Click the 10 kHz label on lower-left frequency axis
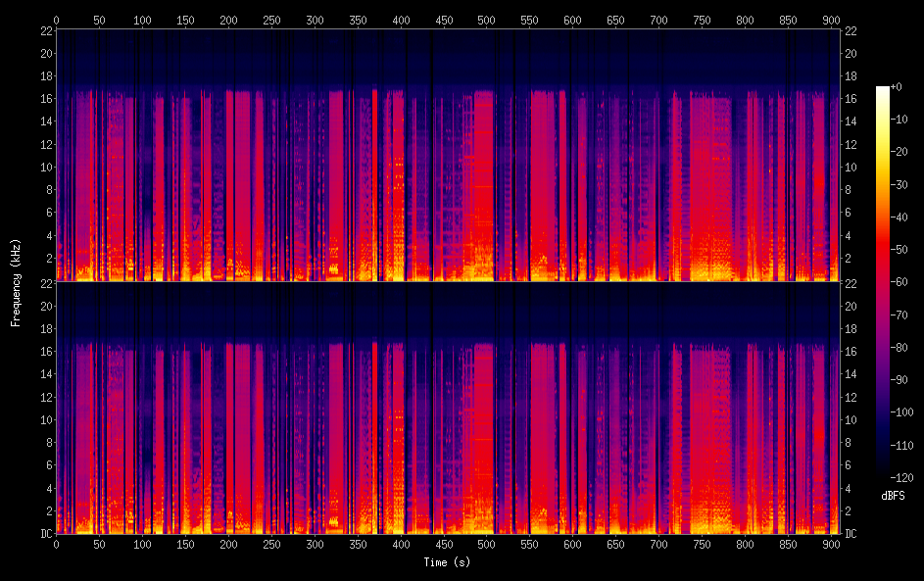Image resolution: width=924 pixels, height=581 pixels. pyautogui.click(x=43, y=419)
